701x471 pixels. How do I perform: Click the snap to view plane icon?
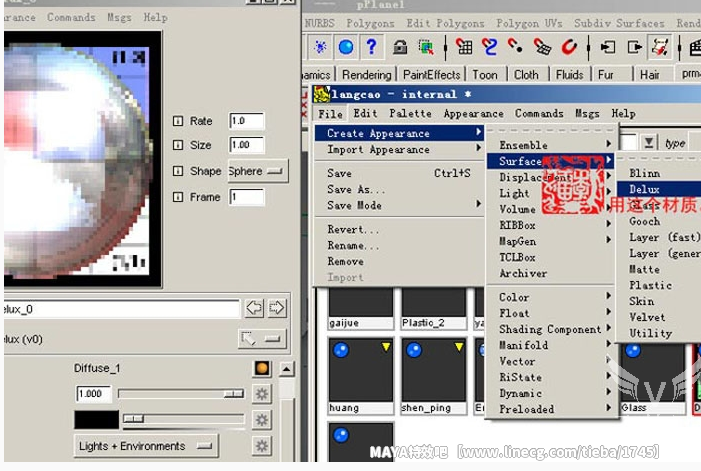click(x=542, y=47)
